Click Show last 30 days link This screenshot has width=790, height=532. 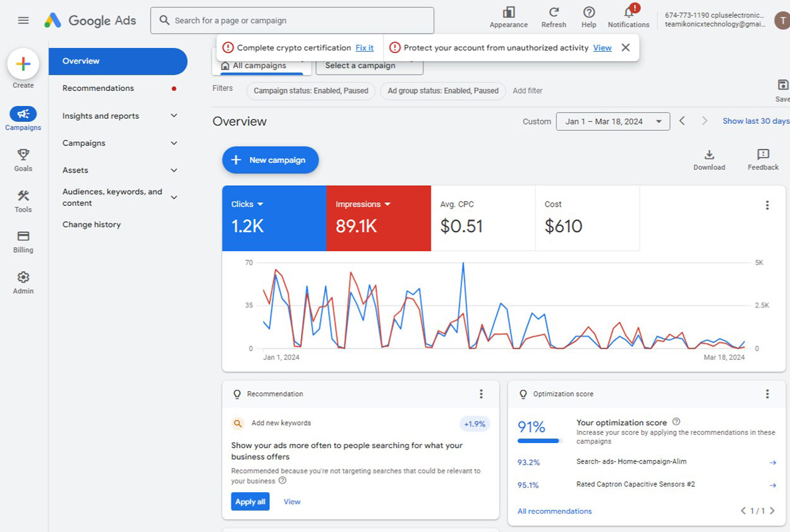(756, 121)
